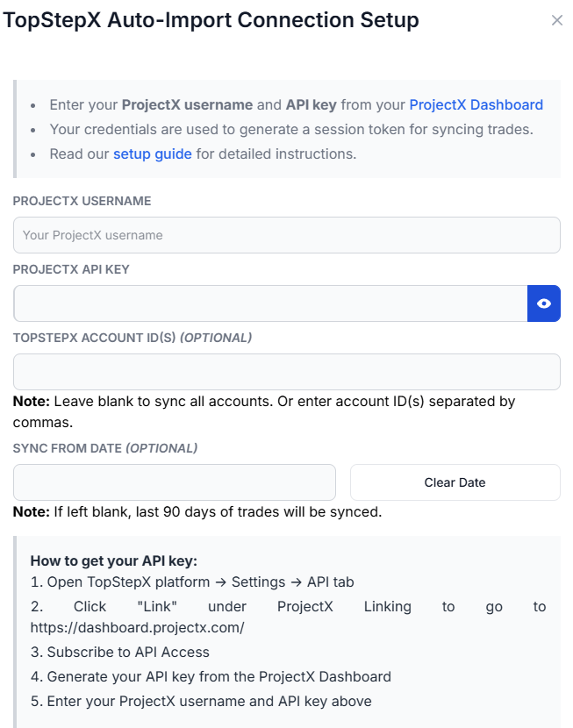Focus the ProjectX username field

(x=286, y=235)
